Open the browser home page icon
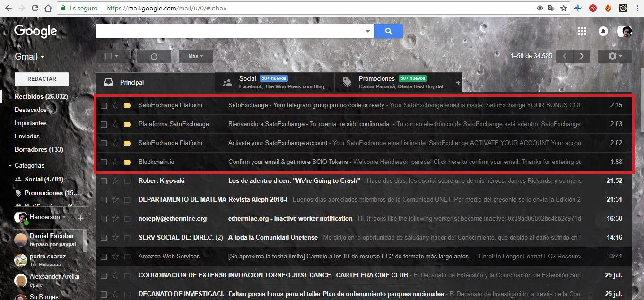Screen dimensions: 644x300 tap(48, 8)
